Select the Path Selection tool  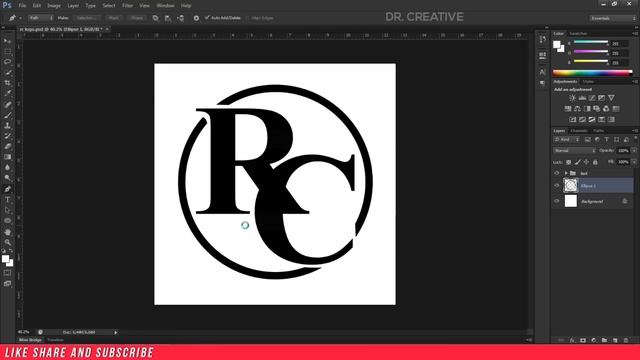tap(7, 210)
